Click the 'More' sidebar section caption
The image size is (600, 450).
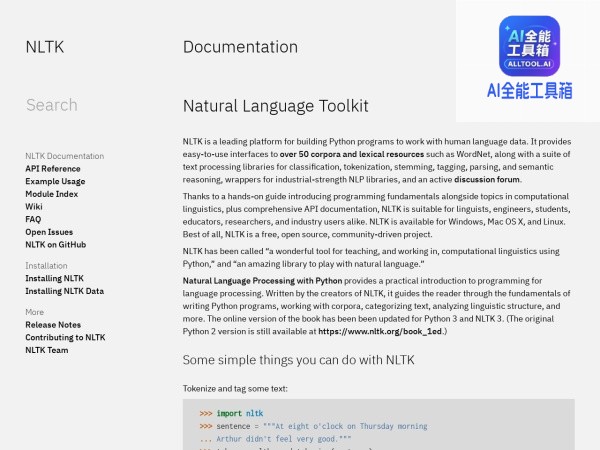(x=34, y=312)
